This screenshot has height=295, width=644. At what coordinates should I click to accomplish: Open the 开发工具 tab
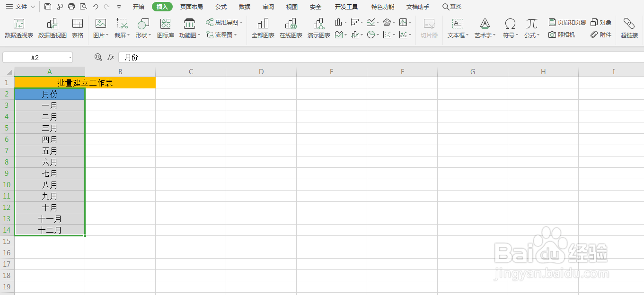[346, 7]
